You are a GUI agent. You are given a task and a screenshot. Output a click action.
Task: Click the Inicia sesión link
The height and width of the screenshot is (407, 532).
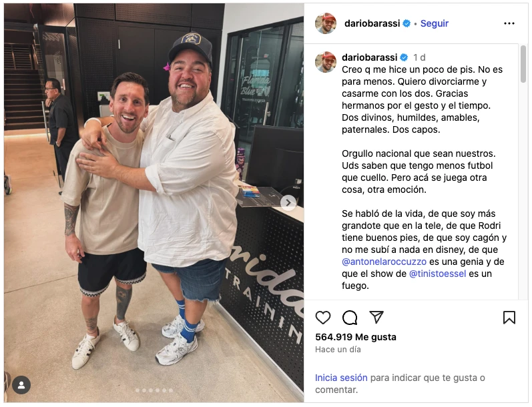tap(341, 378)
